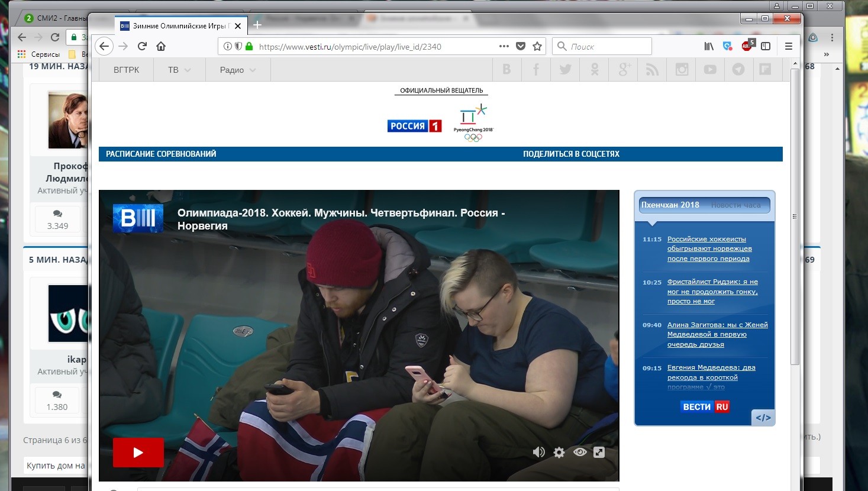
Task: Open the ВГТРК menu item
Action: (x=126, y=70)
